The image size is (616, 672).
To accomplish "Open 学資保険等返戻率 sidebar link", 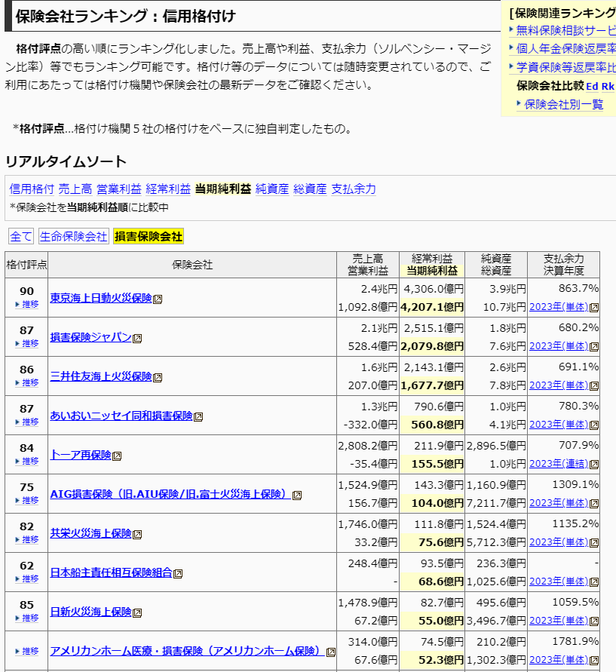I will 565,67.
